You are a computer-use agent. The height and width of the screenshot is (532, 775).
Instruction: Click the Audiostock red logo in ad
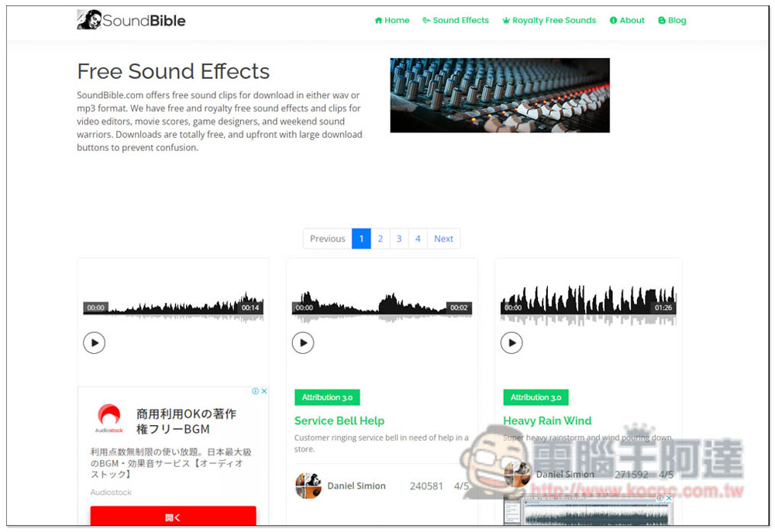[108, 417]
